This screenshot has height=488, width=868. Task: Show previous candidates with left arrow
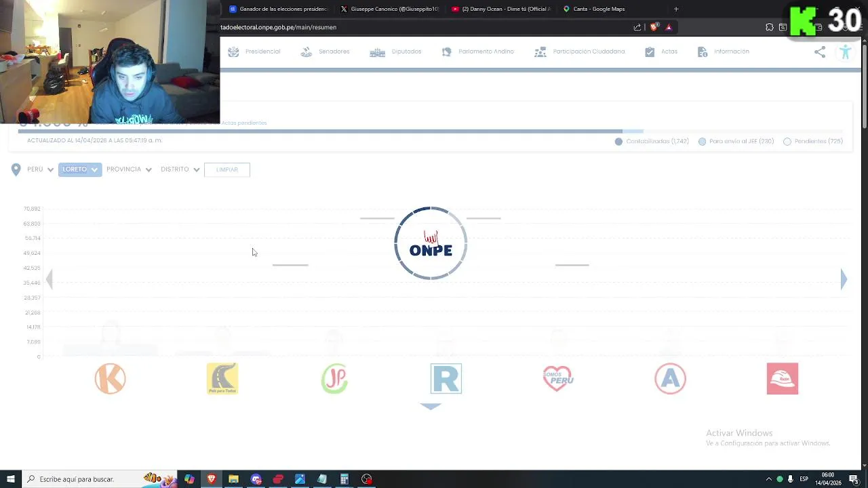pos(49,279)
